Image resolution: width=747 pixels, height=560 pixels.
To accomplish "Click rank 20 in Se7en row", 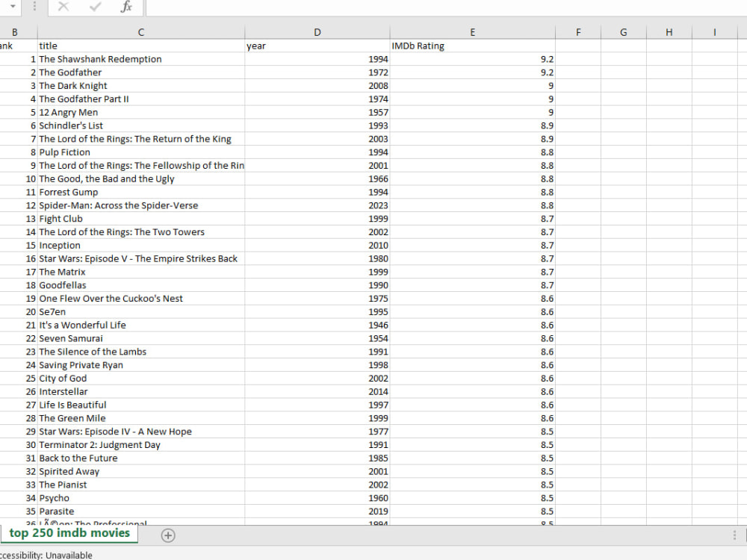I will tap(19, 312).
